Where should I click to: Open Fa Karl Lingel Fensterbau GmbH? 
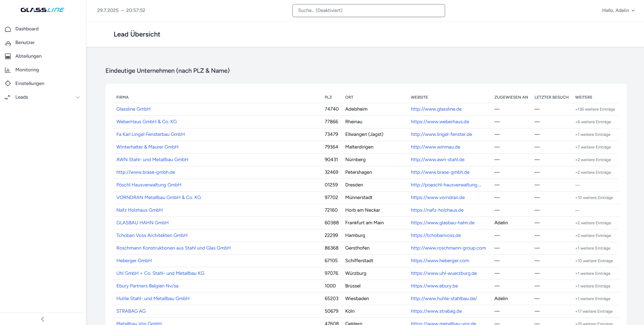[150, 135]
